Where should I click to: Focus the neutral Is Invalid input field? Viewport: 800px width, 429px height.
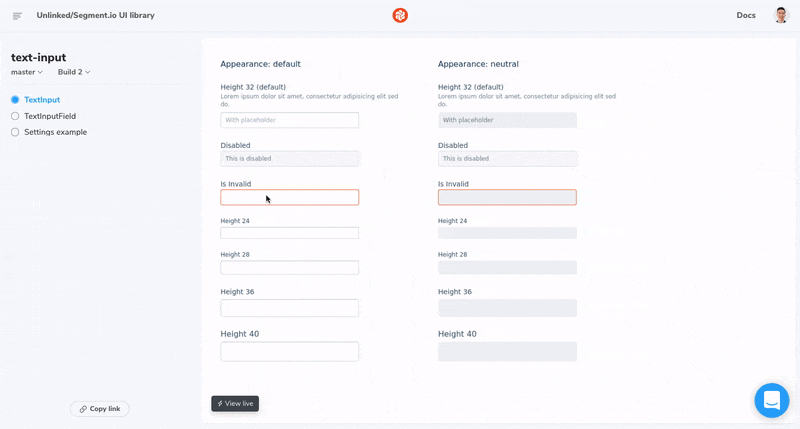507,197
